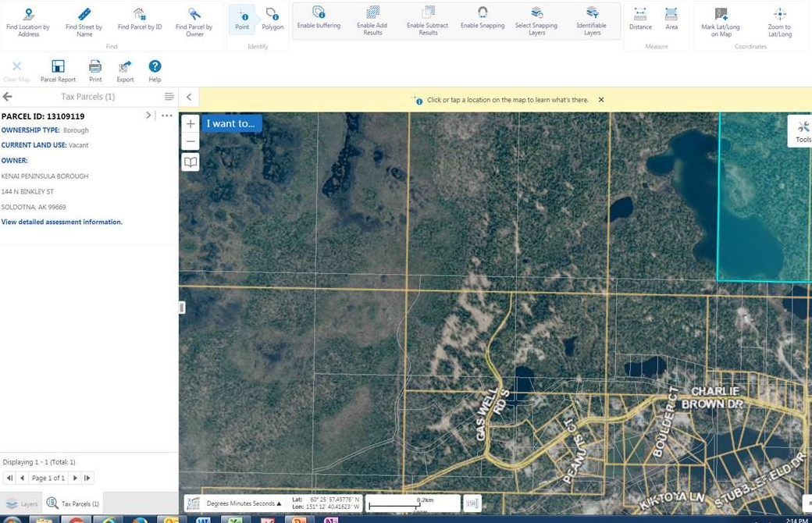Click the Clear Map icon
812x523 pixels.
[x=16, y=72]
